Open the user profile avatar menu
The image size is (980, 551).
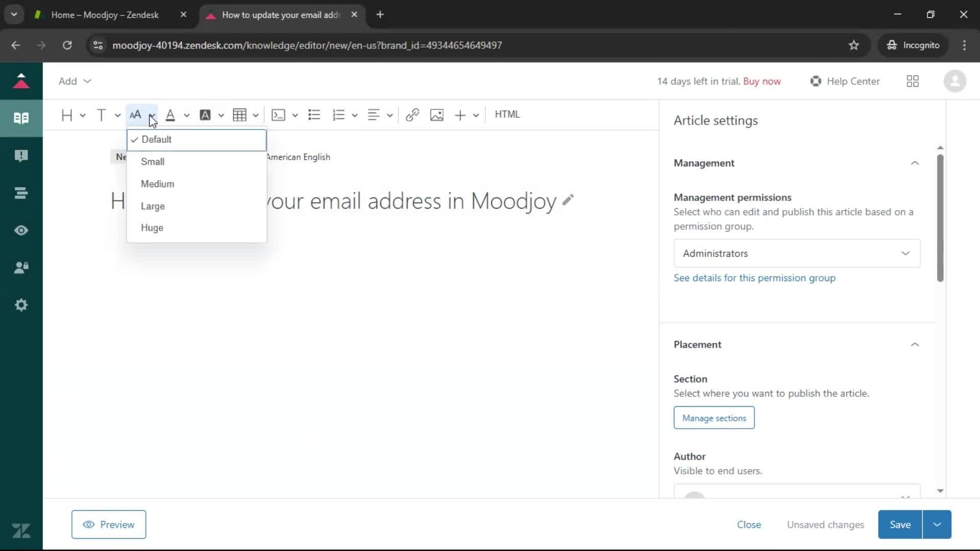[955, 81]
